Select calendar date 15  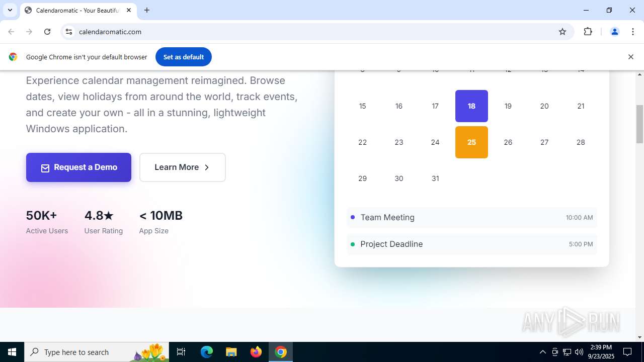coord(362,106)
